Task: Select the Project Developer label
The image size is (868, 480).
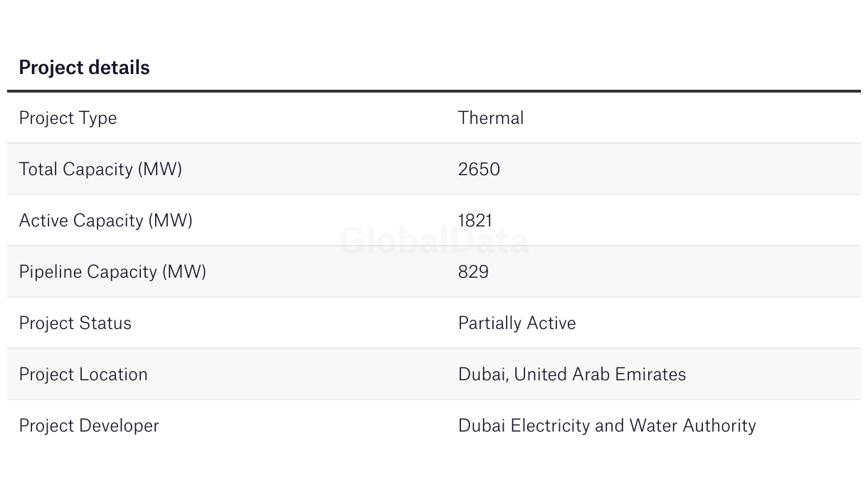Action: [x=89, y=426]
